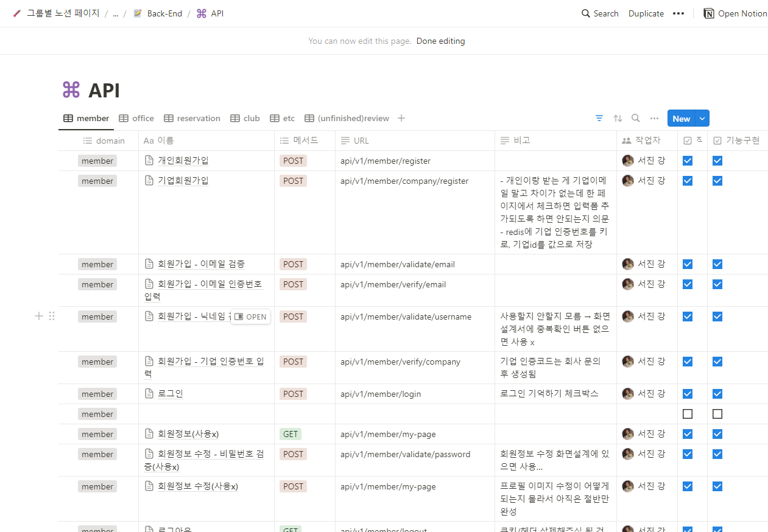768x532 pixels.
Task: Click Duplicate in the top bar
Action: [x=646, y=13]
